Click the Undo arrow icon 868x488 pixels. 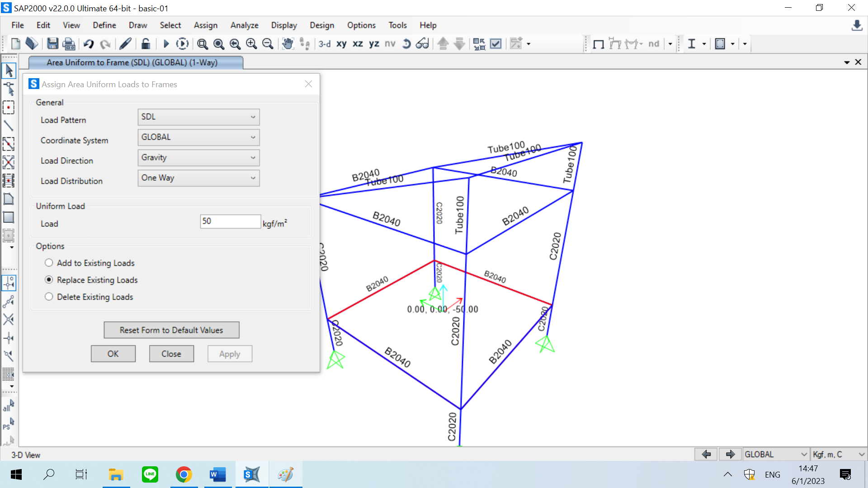click(89, 44)
